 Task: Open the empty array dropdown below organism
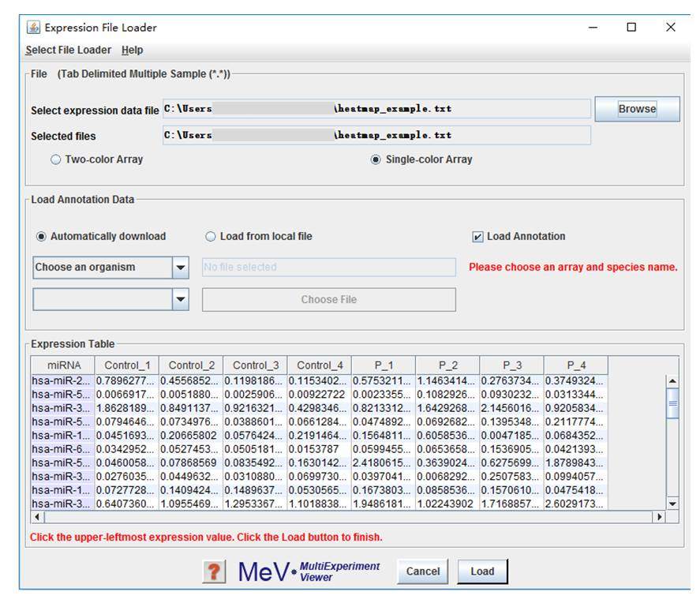tap(181, 300)
